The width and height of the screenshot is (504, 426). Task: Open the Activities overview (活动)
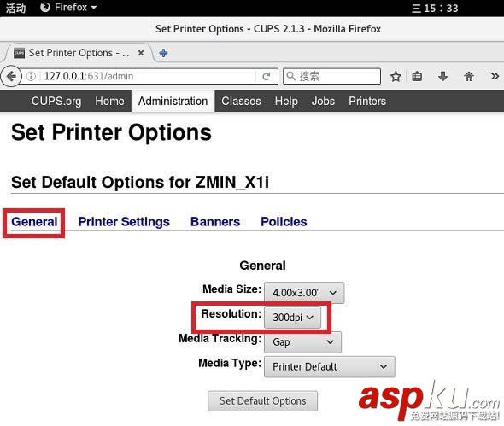[15, 8]
